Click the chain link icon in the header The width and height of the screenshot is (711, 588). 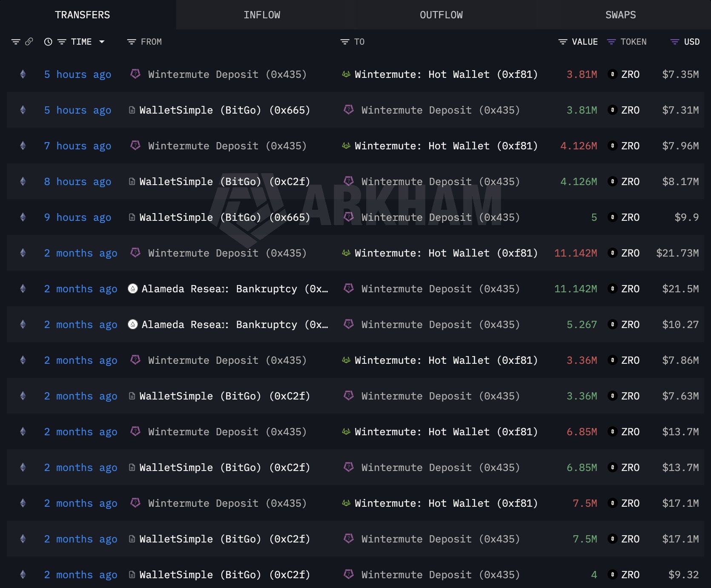pos(29,42)
